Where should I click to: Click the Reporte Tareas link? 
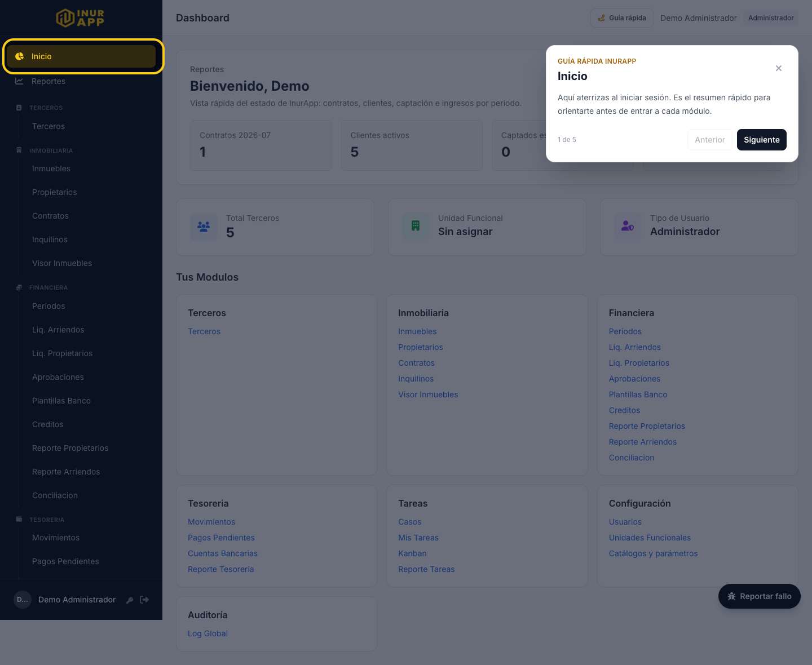pos(426,569)
